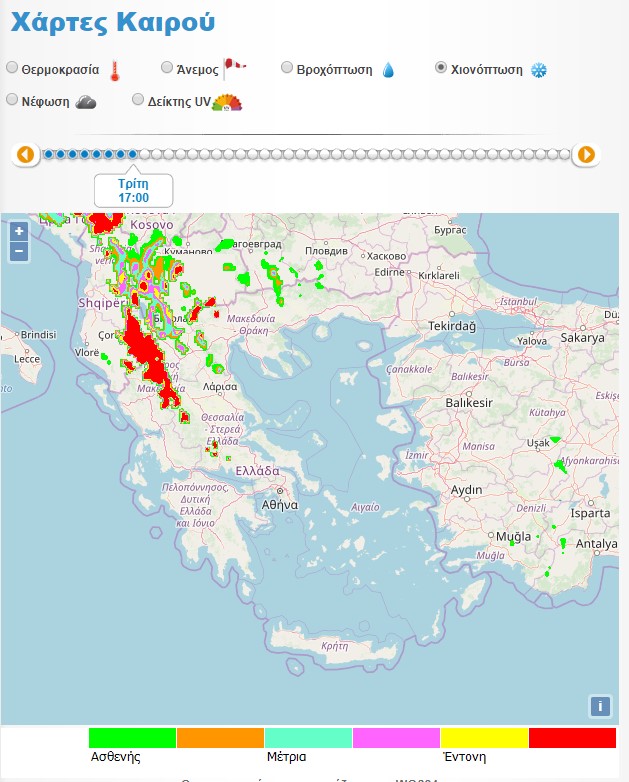Click the thermometer temperature icon

(115, 71)
